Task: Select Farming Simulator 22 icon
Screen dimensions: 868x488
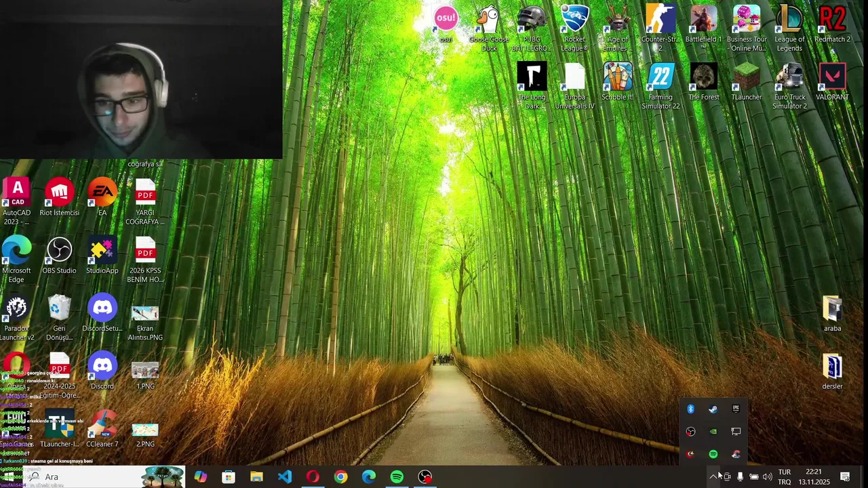Action: [x=660, y=87]
